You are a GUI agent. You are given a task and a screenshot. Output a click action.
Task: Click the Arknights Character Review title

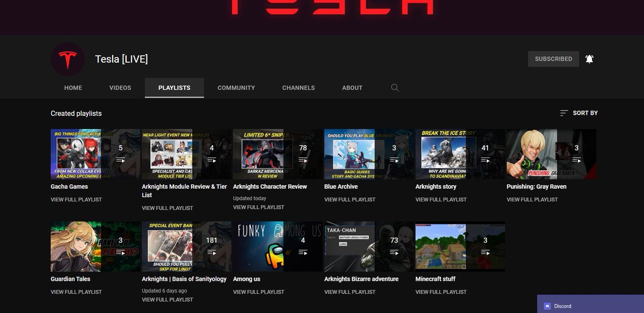[270, 187]
